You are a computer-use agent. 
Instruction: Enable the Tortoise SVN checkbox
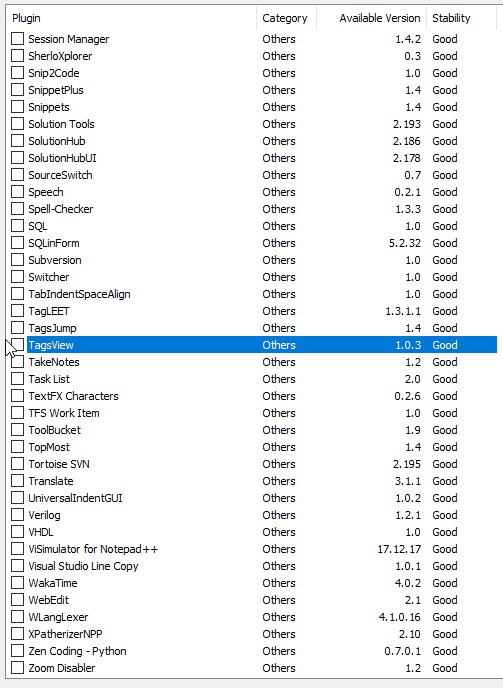pyautogui.click(x=18, y=464)
